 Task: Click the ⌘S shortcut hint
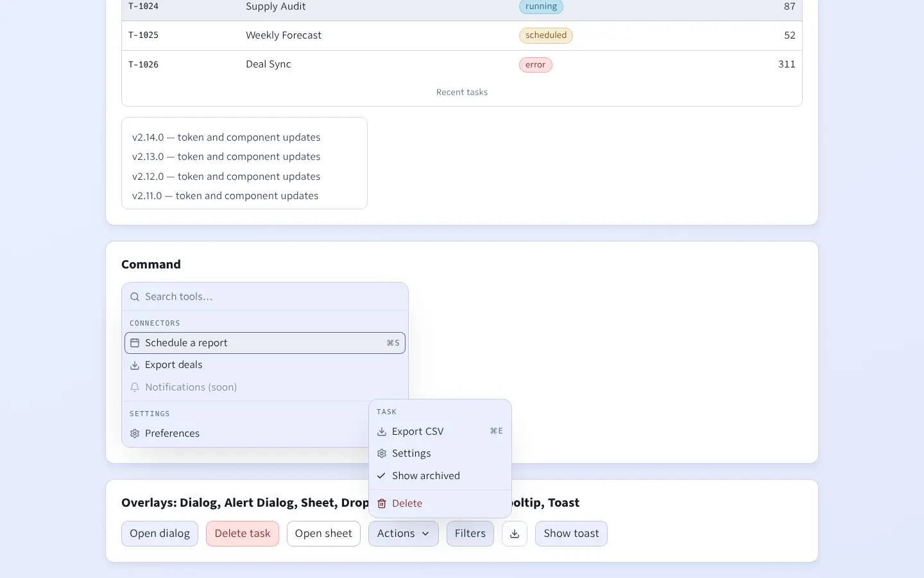tap(393, 343)
